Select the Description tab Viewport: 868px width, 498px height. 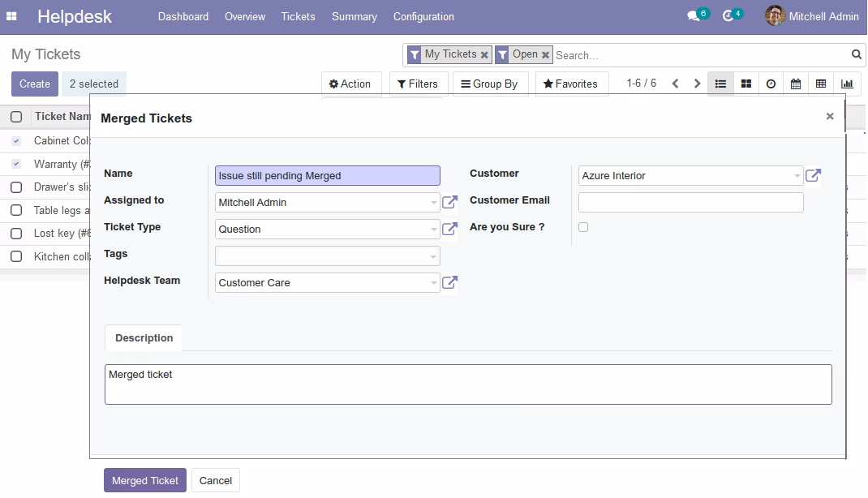(x=144, y=337)
